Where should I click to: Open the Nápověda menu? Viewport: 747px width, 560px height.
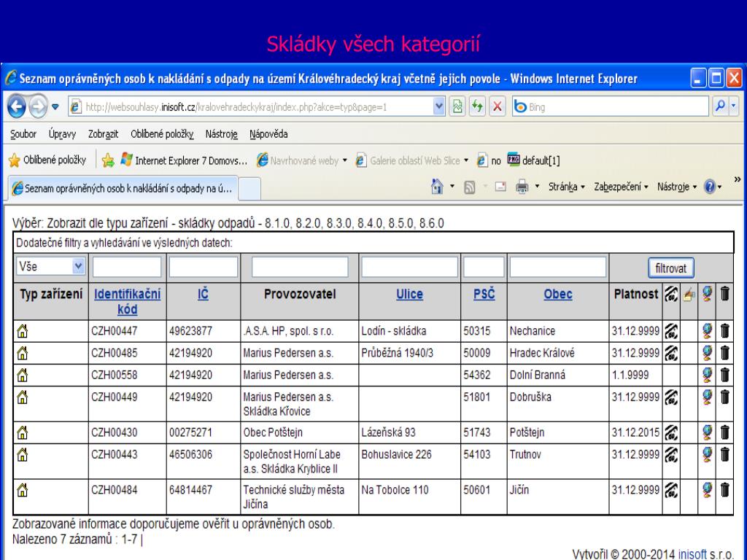(x=268, y=134)
